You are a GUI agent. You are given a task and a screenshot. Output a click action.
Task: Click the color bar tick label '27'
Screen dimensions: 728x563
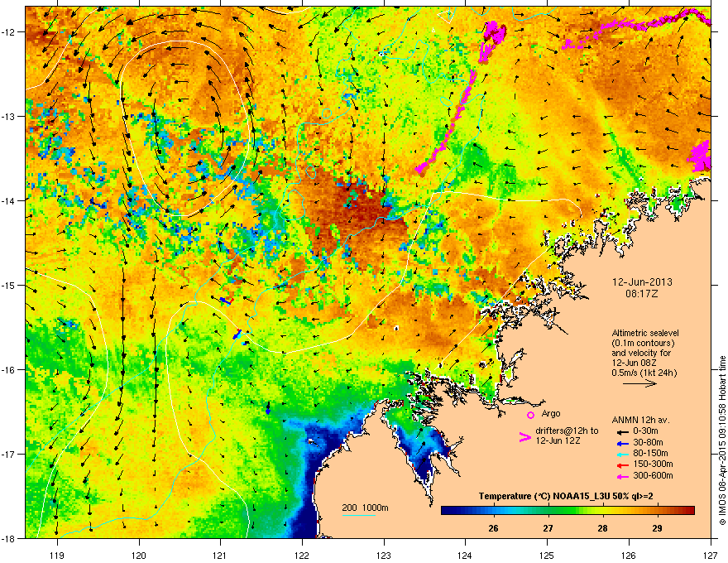(548, 528)
